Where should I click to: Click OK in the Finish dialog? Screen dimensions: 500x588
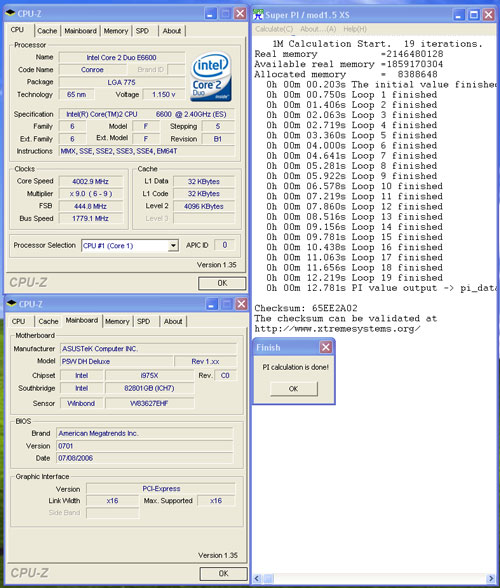294,389
